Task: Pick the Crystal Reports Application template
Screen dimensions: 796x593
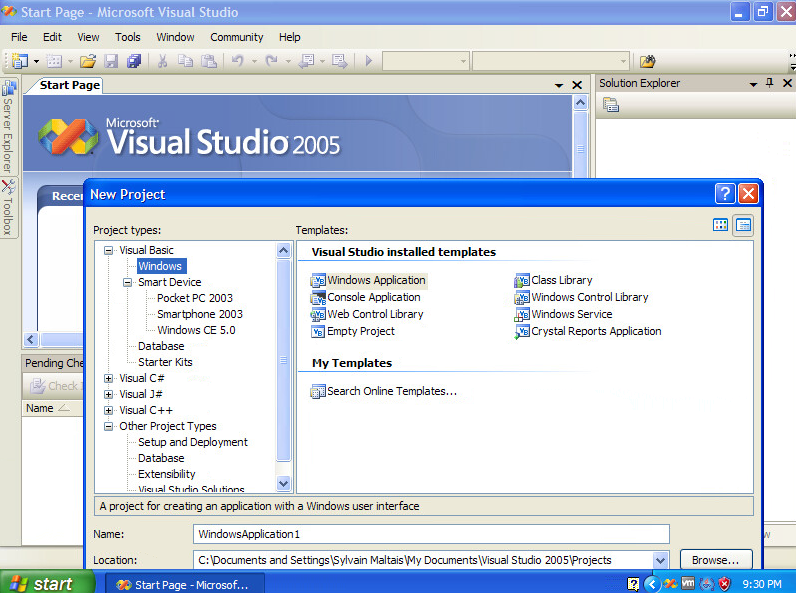Action: tap(596, 331)
